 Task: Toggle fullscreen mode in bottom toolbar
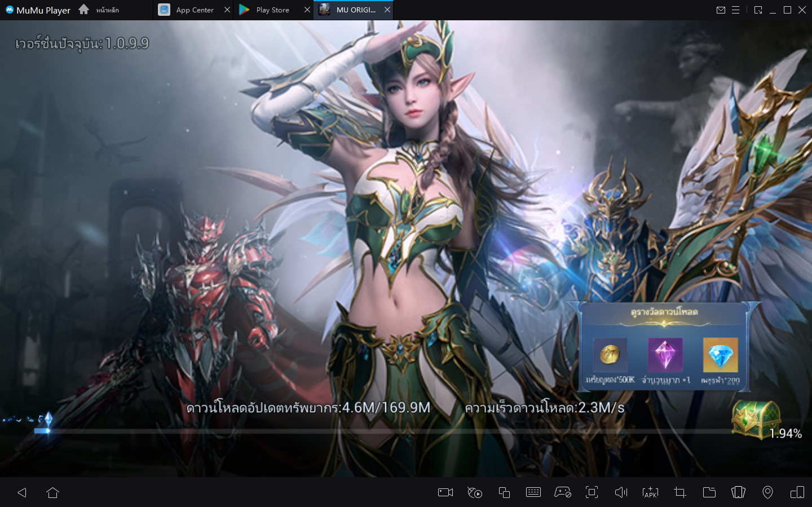pos(592,492)
